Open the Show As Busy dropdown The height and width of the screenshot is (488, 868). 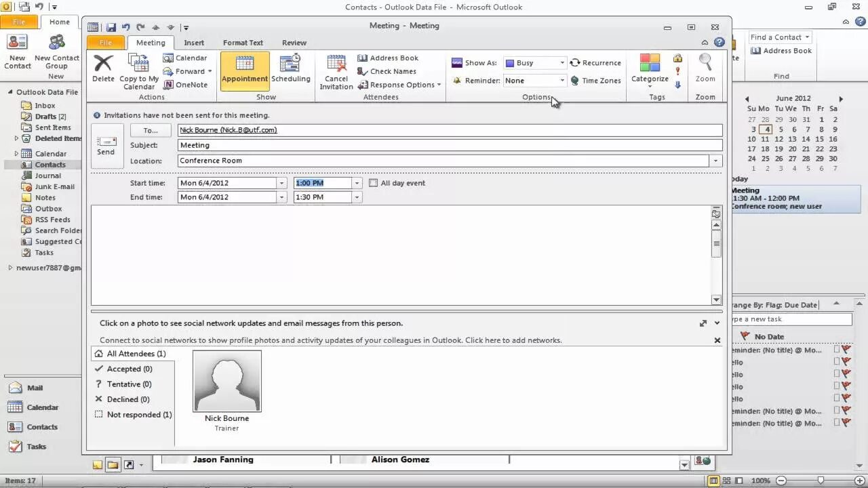(562, 63)
